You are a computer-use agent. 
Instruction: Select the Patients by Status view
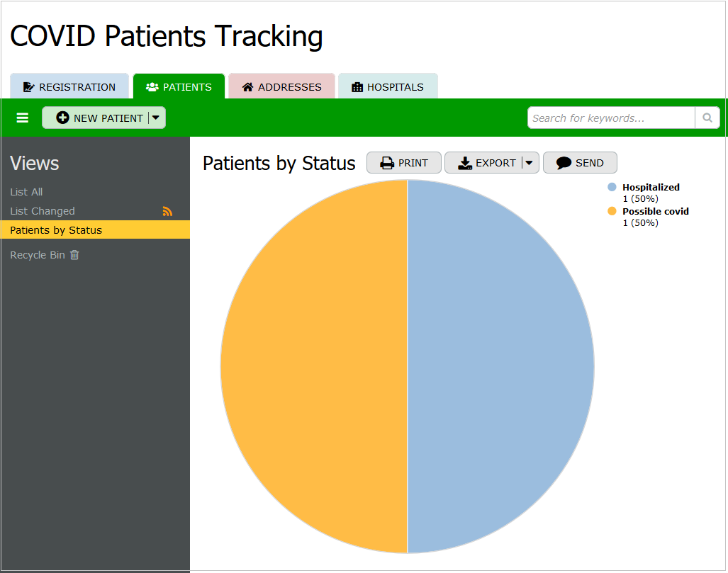(x=56, y=230)
